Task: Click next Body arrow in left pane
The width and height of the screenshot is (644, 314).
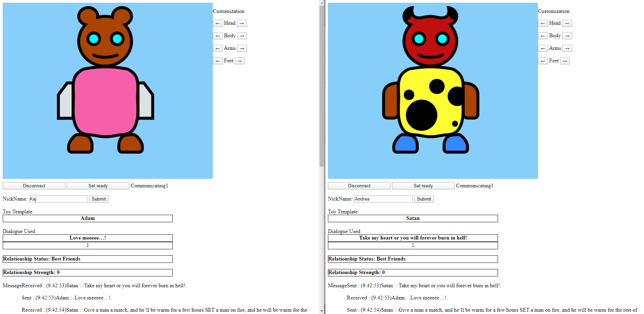Action: coord(242,36)
